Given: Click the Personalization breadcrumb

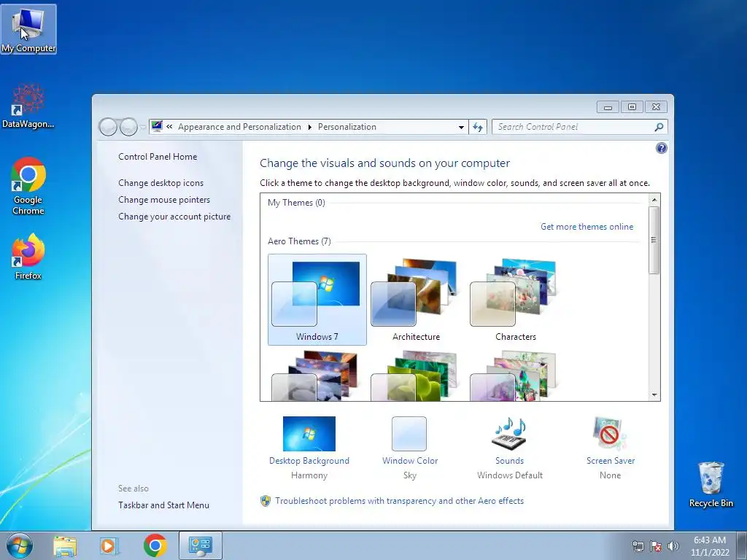Looking at the screenshot, I should 347,127.
